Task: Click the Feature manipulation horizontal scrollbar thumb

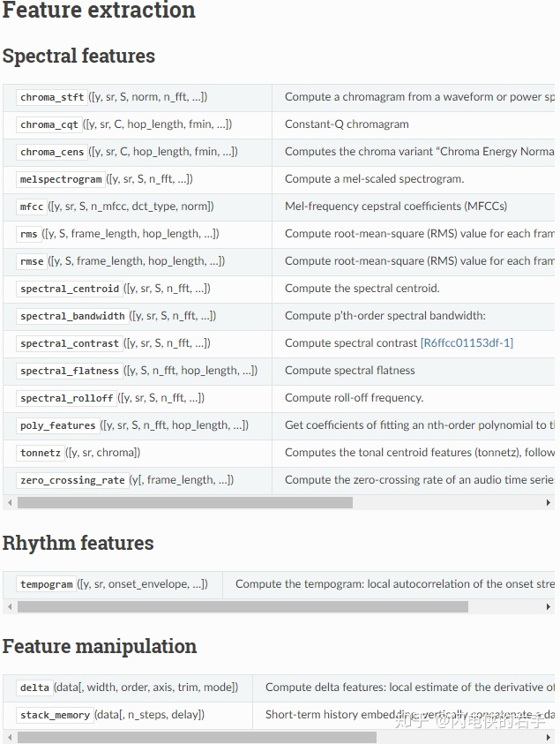Action: [x=197, y=737]
